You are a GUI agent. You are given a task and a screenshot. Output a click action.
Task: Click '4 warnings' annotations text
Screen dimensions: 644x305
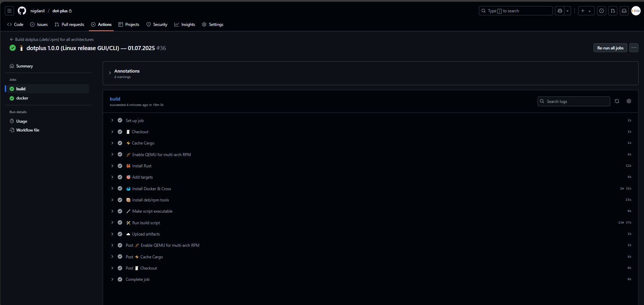point(122,77)
